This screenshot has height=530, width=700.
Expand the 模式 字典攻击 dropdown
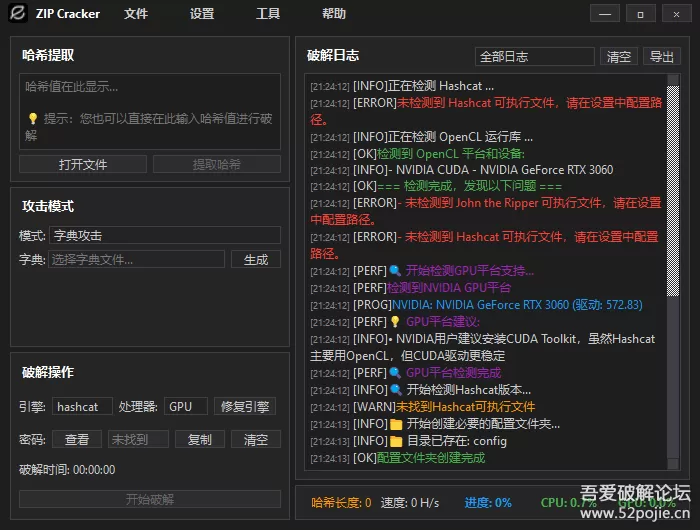[x=165, y=235]
